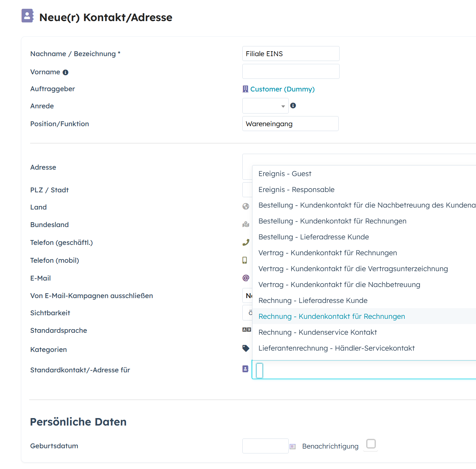Select 'Ereignis - Guest' option
The width and height of the screenshot is (476, 469).
[284, 174]
